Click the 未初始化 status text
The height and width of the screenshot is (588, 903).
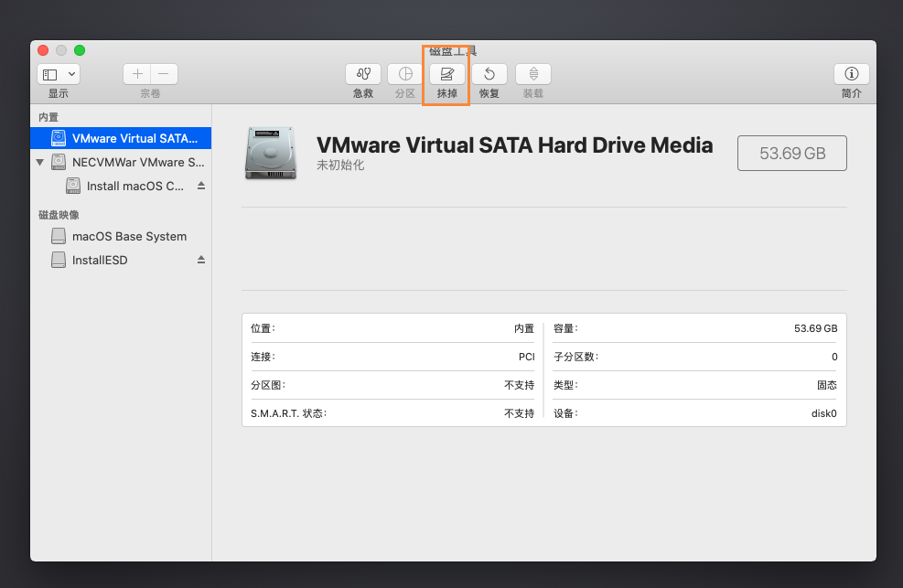tap(340, 166)
